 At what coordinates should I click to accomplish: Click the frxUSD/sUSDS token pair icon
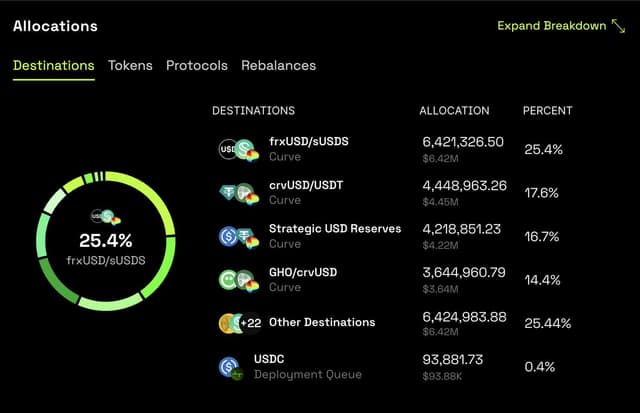239,150
